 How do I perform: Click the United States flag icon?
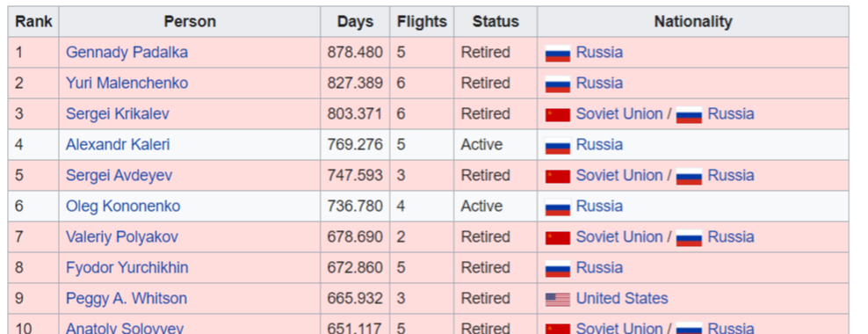click(558, 299)
